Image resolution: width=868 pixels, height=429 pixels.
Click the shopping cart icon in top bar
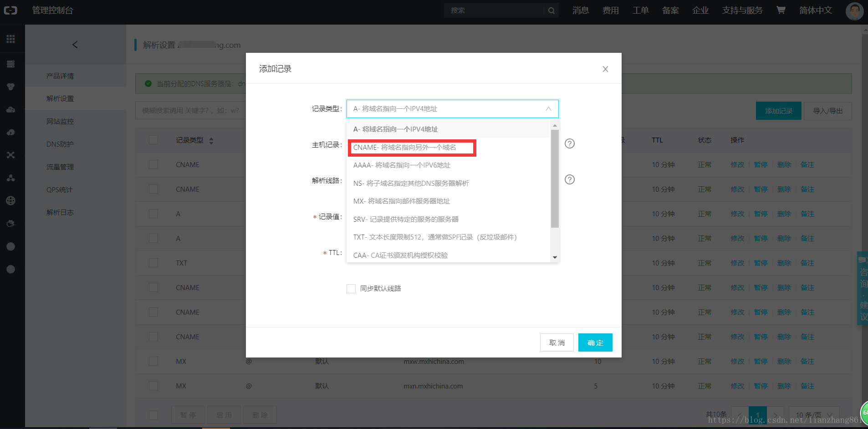tap(781, 10)
